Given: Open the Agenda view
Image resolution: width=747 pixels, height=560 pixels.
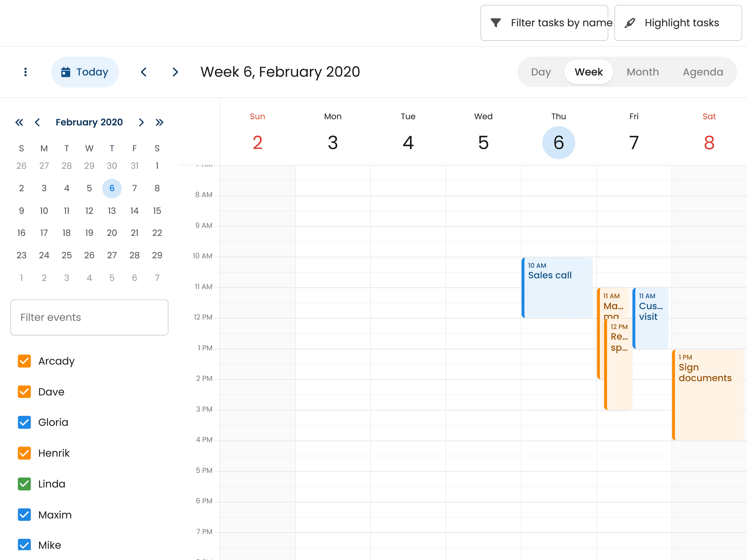Looking at the screenshot, I should click(x=703, y=72).
